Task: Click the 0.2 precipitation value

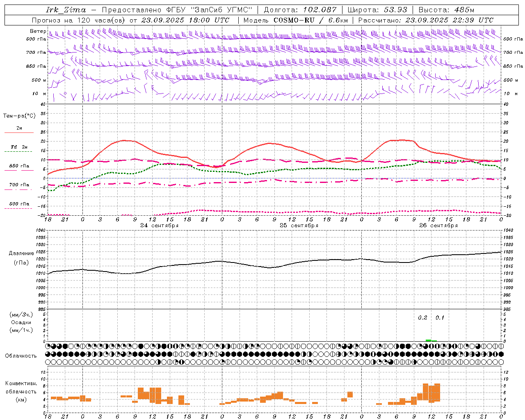Action: [x=422, y=318]
